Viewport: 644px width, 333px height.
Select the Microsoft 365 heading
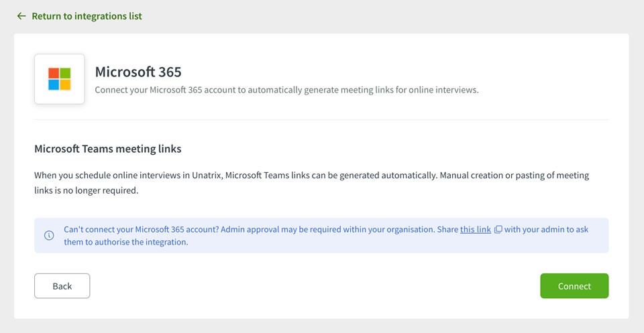click(138, 72)
